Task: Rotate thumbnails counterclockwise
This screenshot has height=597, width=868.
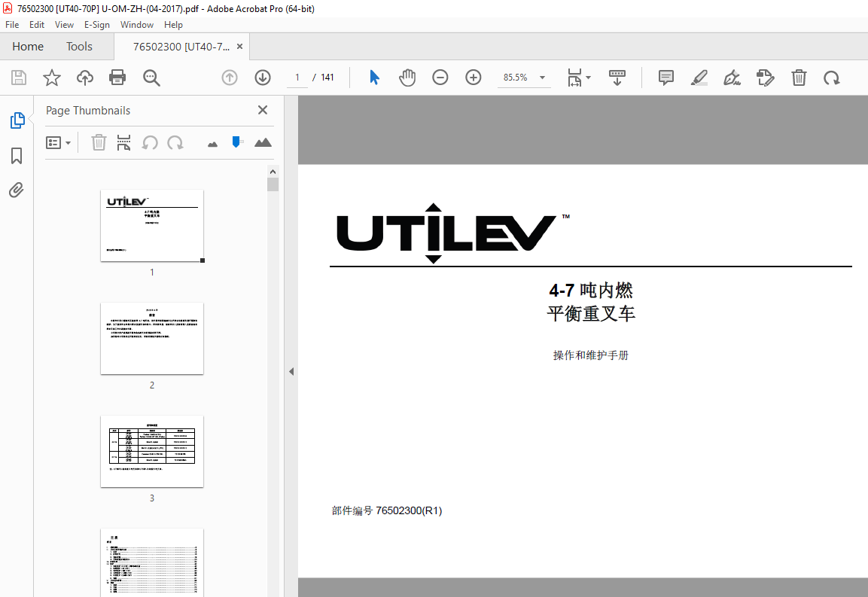Action: pos(150,143)
